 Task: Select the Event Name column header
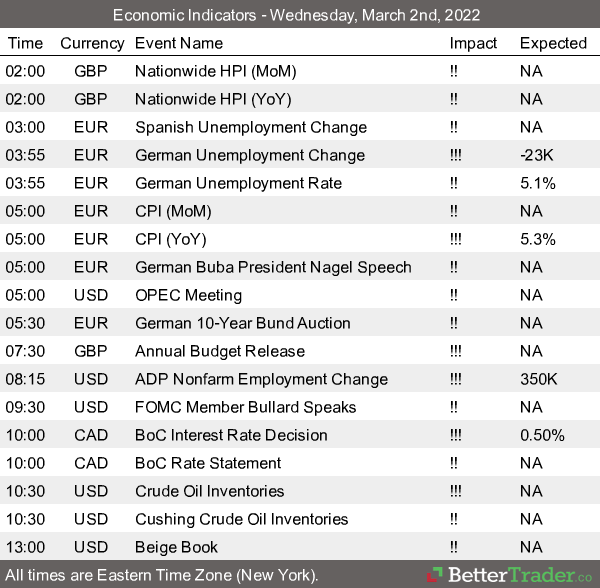pos(179,43)
